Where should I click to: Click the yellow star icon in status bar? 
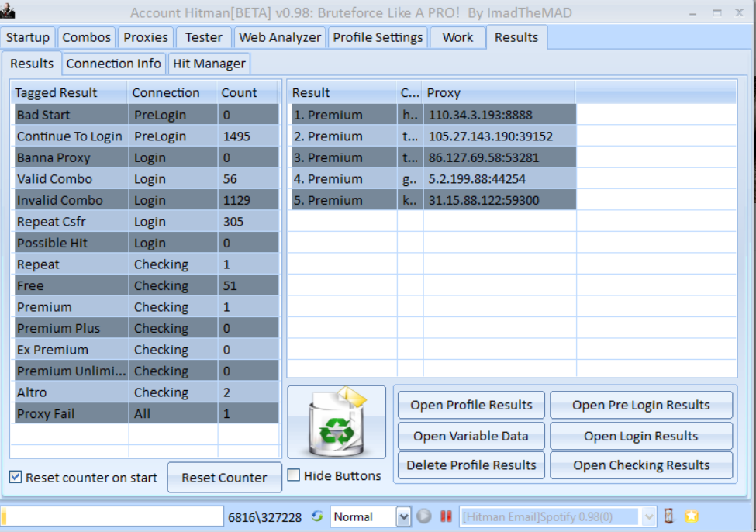[692, 516]
